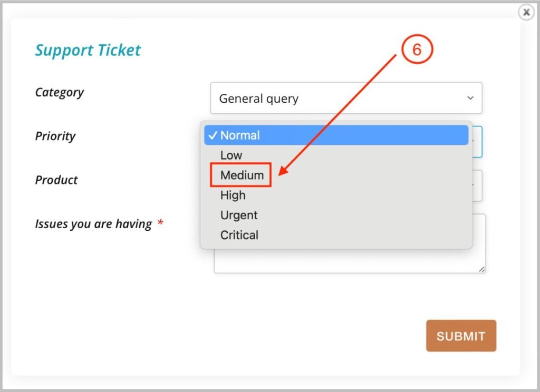This screenshot has height=392, width=540.
Task: Click the red required asterisk
Action: coord(160,223)
